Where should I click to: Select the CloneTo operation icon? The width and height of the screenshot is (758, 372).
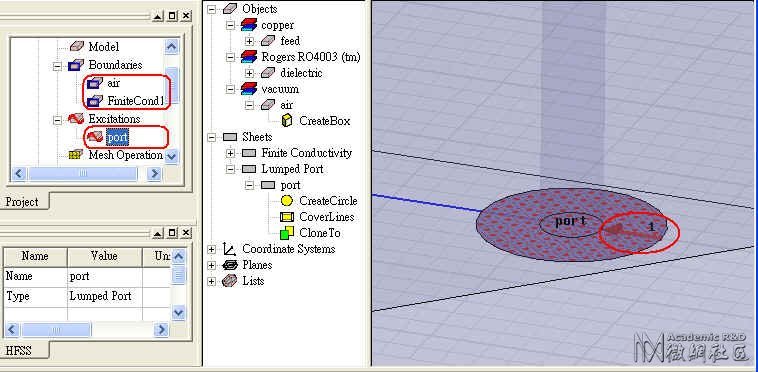pos(287,233)
